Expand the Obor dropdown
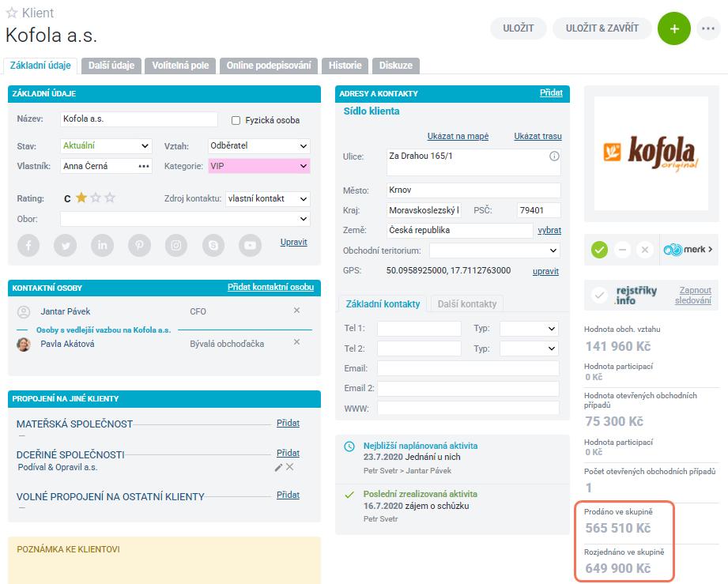Image resolution: width=728 pixels, height=584 pixels. coord(185,219)
